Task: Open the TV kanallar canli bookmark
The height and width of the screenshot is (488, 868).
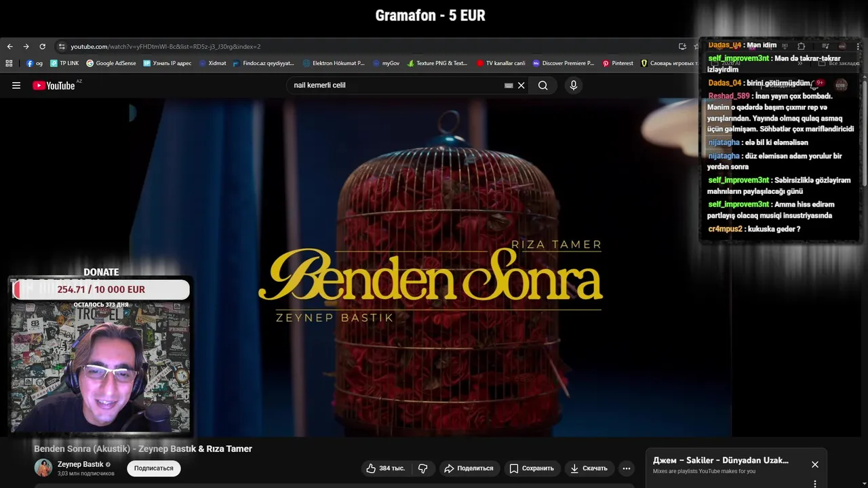Action: [x=501, y=63]
